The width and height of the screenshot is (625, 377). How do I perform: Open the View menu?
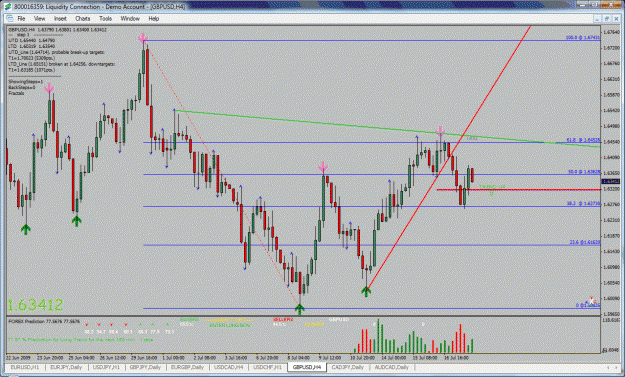39,18
